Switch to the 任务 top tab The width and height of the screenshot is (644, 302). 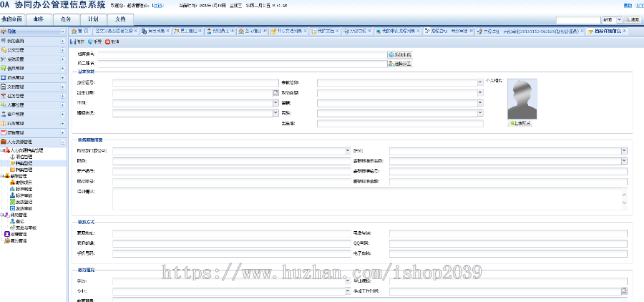(x=66, y=19)
